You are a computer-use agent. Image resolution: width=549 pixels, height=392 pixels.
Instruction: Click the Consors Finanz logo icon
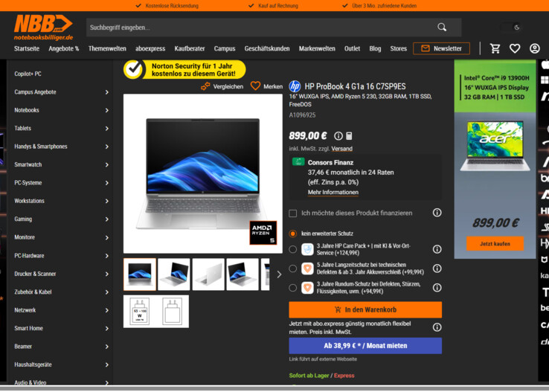click(x=298, y=161)
